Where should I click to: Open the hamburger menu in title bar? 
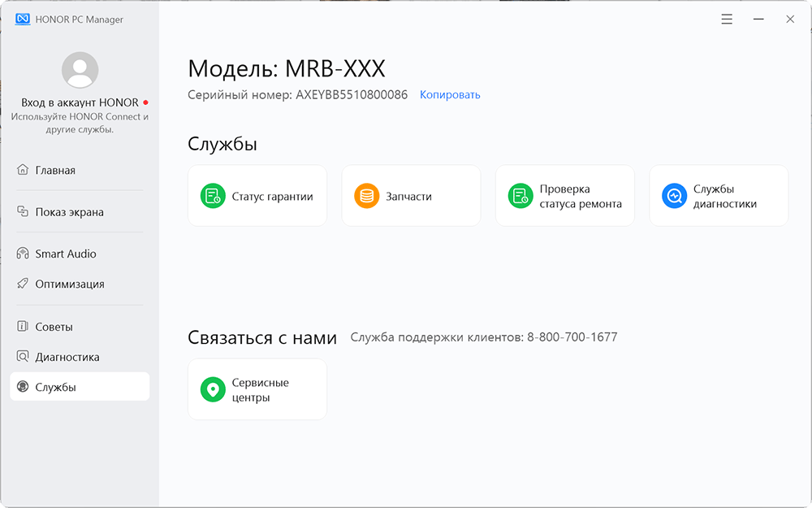click(x=727, y=20)
